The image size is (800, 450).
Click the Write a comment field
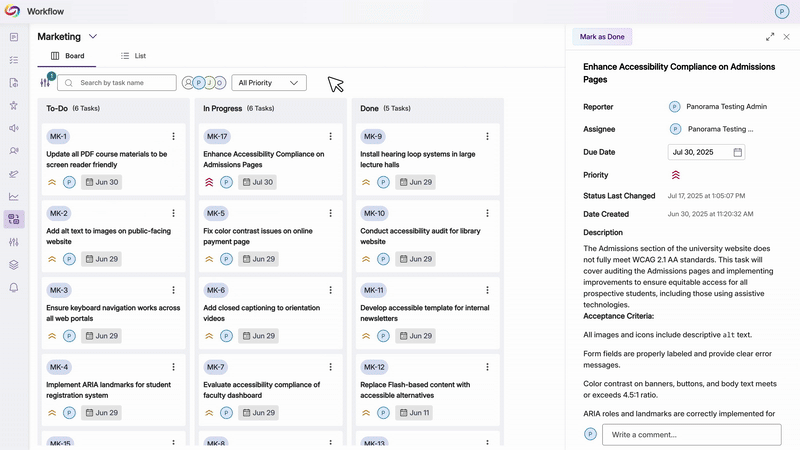pos(692,434)
